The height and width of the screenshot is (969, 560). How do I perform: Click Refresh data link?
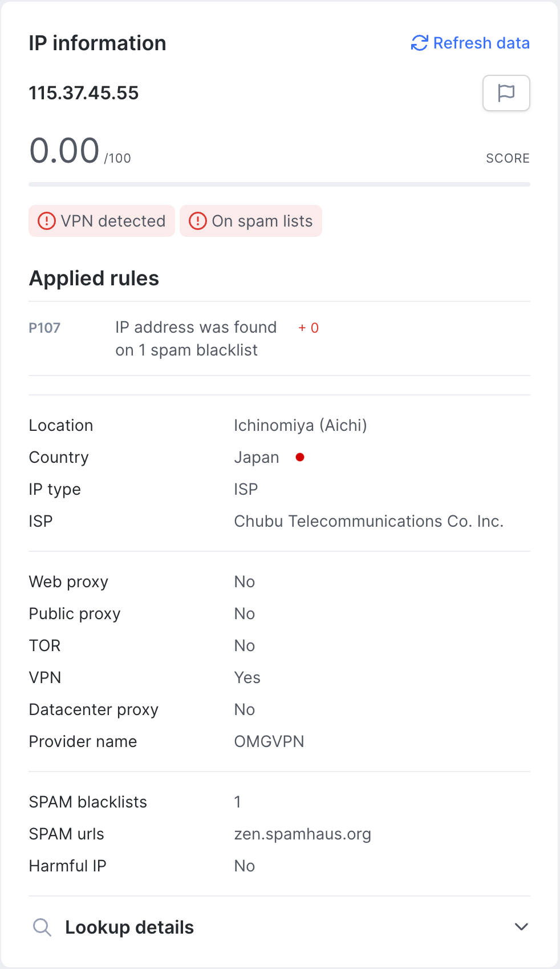[470, 43]
